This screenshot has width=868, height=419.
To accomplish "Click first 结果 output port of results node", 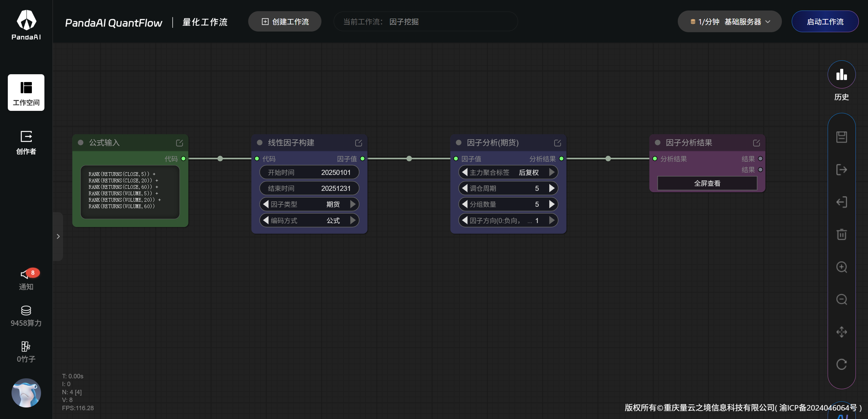I will pyautogui.click(x=761, y=159).
